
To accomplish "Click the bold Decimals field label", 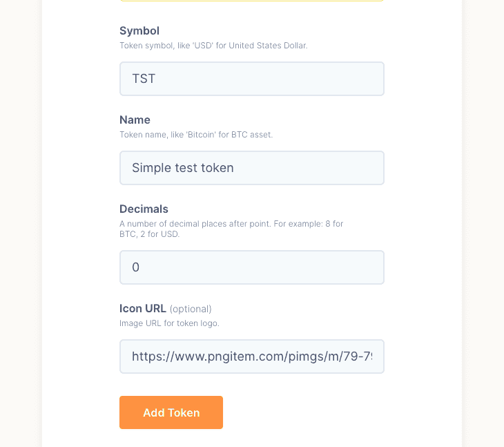I will (x=144, y=209).
